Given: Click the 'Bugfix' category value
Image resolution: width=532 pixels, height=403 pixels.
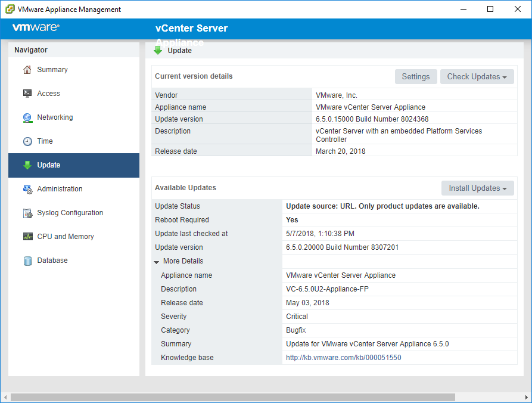Looking at the screenshot, I should click(296, 330).
